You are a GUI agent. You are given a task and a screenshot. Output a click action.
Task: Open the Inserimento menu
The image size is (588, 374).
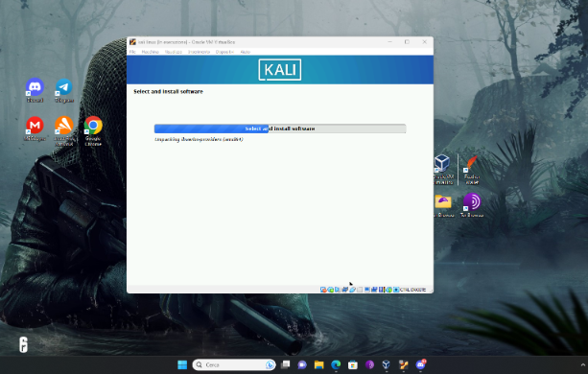click(x=199, y=52)
